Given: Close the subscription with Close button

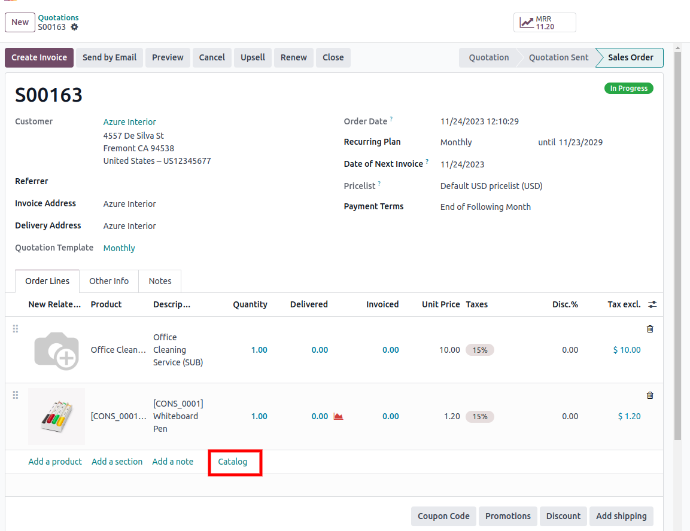Looking at the screenshot, I should point(333,58).
